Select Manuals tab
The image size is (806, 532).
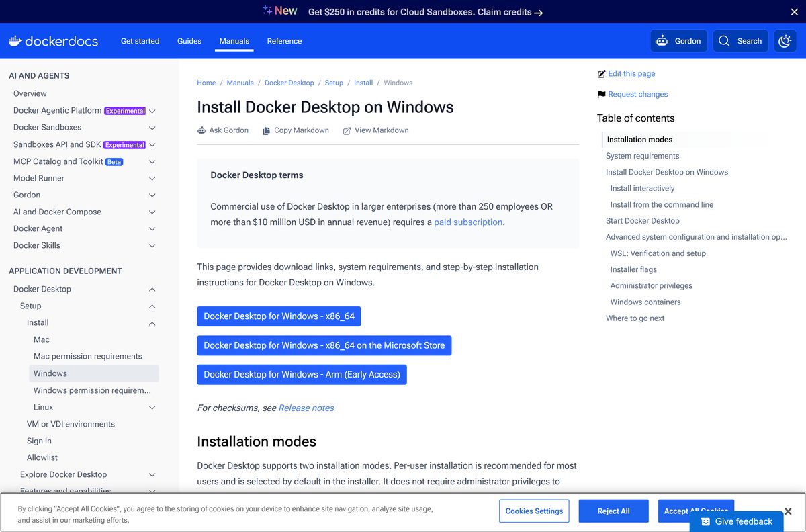[x=234, y=41]
